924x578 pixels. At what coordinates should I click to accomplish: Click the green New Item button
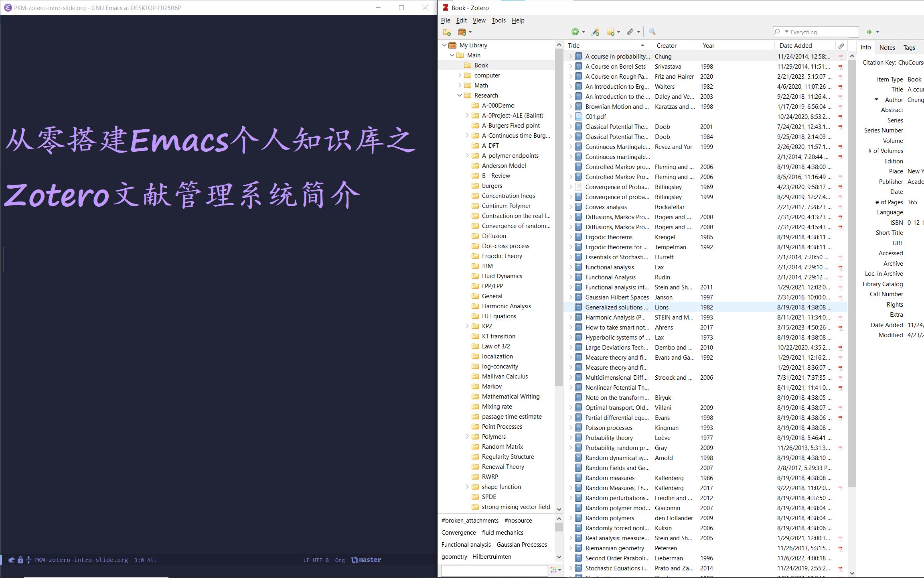pyautogui.click(x=575, y=32)
